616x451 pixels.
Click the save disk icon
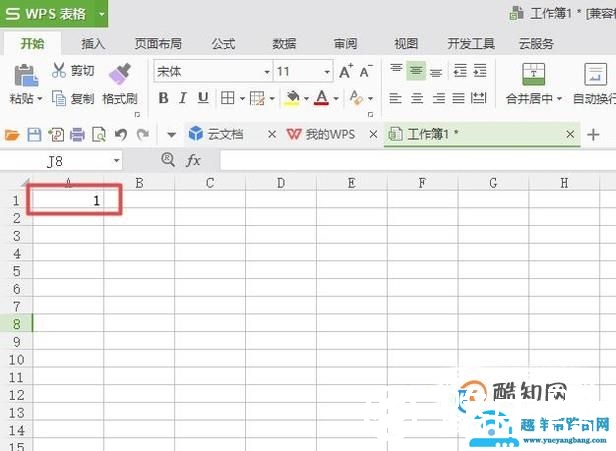tap(34, 135)
